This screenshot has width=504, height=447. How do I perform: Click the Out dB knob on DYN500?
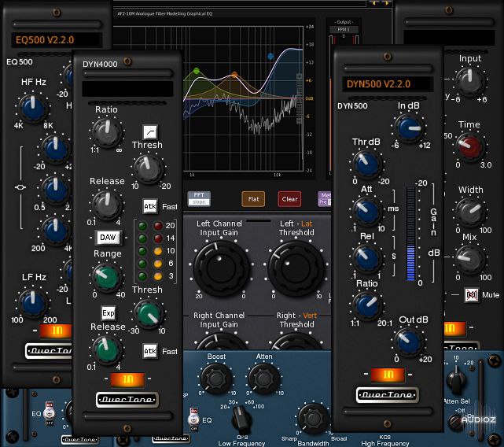tap(409, 342)
